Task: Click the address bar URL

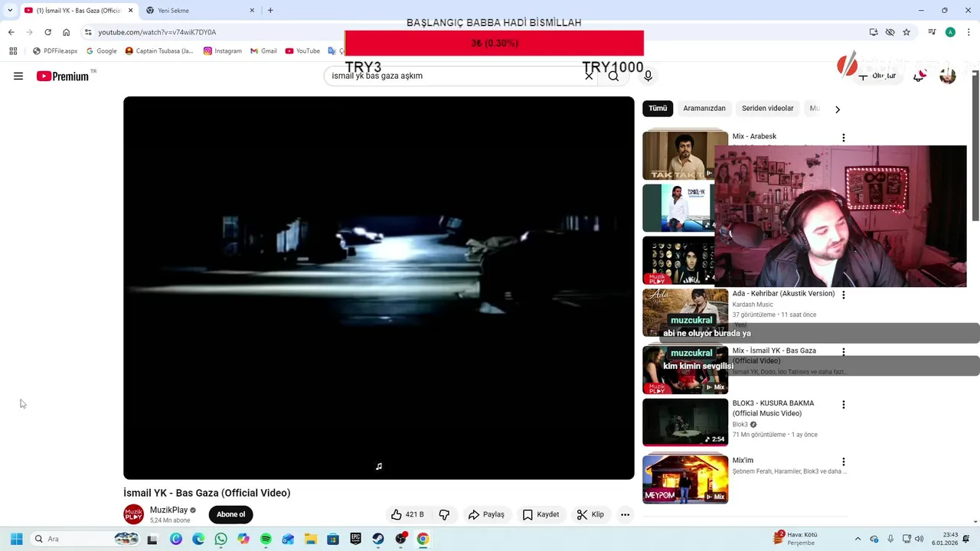Action: (x=157, y=32)
